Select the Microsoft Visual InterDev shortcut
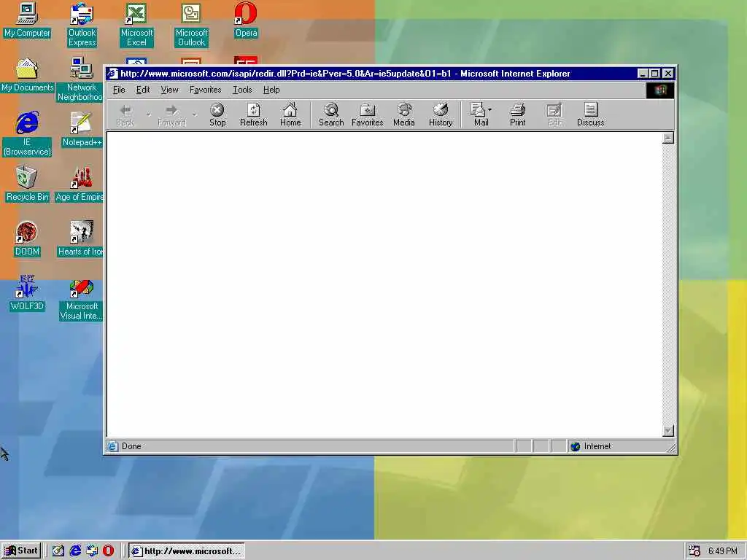This screenshot has width=747, height=560. click(x=82, y=300)
